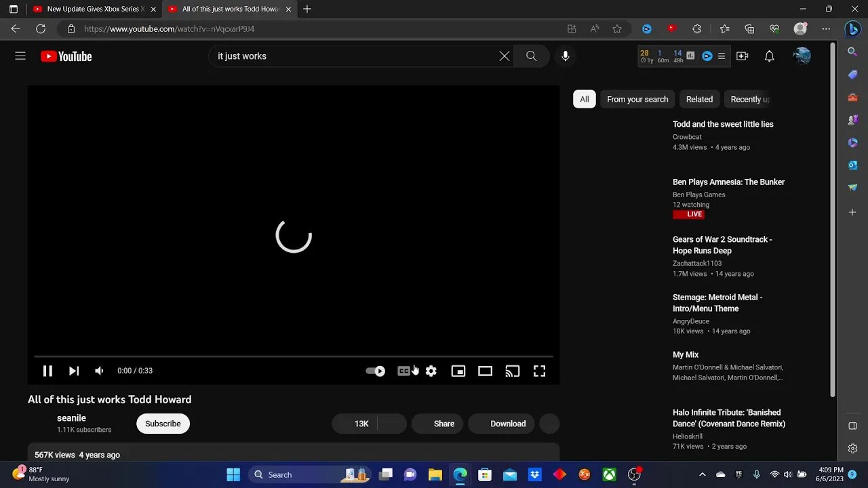Viewport: 868px width, 488px height.
Task: Open the YouTube guide hamburger menu
Action: click(x=20, y=56)
